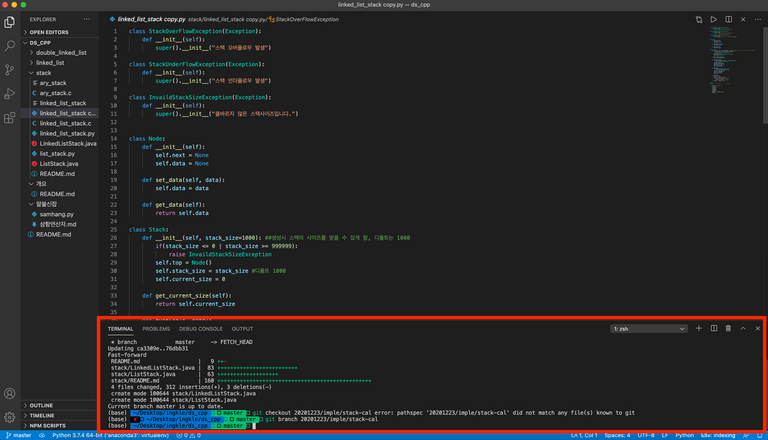Open 삼항연산자.md file
Screen dimensions: 768x440
point(58,224)
